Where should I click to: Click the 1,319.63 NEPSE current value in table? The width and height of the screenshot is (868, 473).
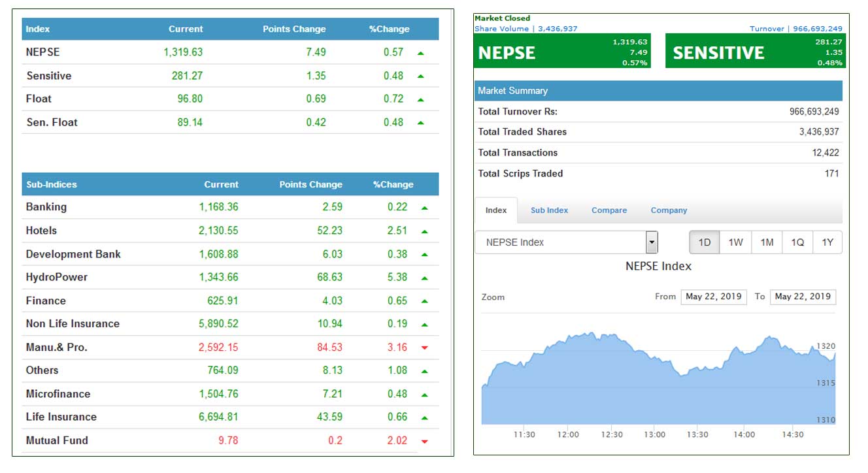[x=183, y=52]
